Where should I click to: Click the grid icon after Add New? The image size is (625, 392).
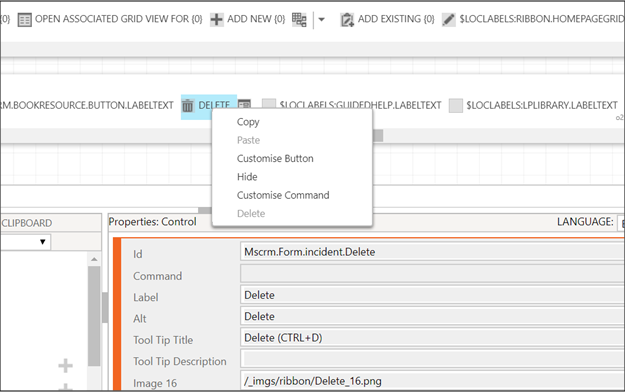(299, 19)
